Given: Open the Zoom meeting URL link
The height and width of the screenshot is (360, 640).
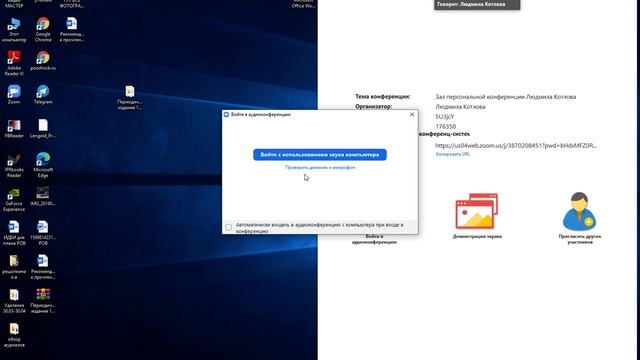Looking at the screenshot, I should tap(516, 145).
